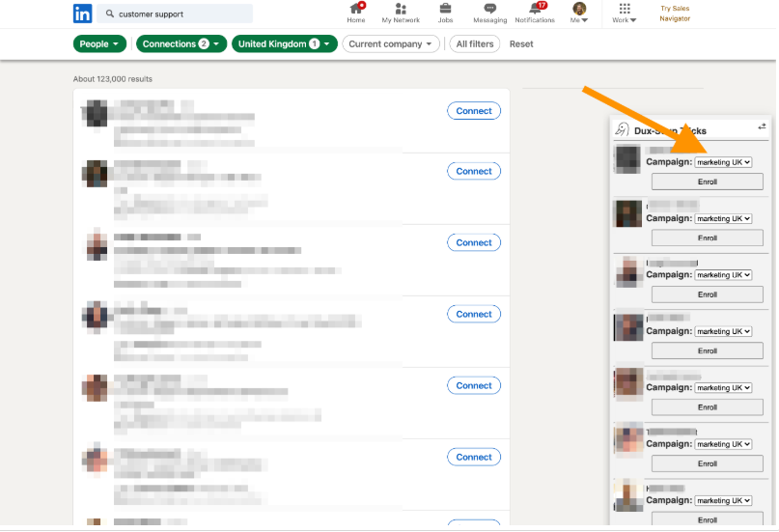
Task: Open the Jobs section
Action: 445,14
